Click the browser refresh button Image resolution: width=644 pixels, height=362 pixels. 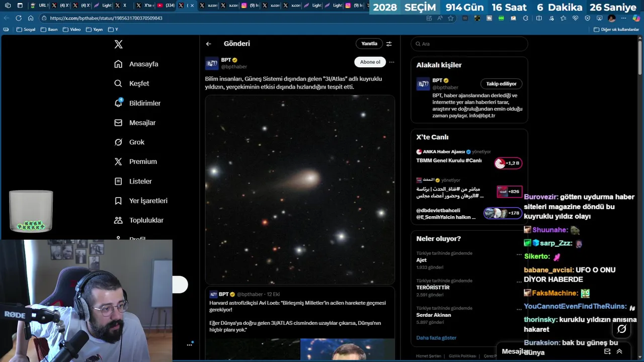19,18
